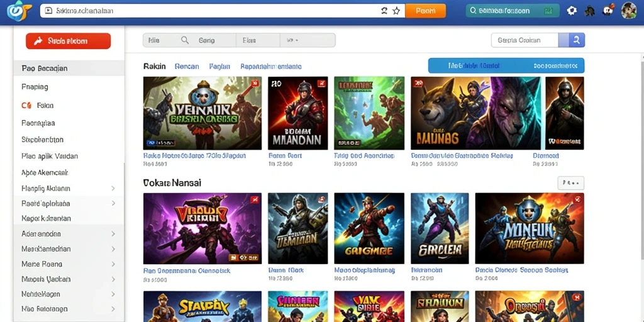This screenshot has height=322, width=644.
Task: Click the ribbon icon left of the star
Action: click(384, 11)
